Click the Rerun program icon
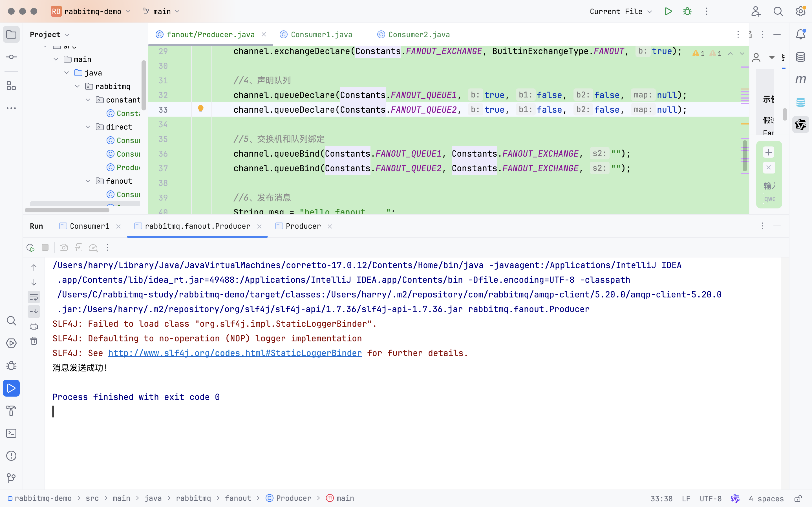Viewport: 812px width, 507px height. [x=30, y=248]
